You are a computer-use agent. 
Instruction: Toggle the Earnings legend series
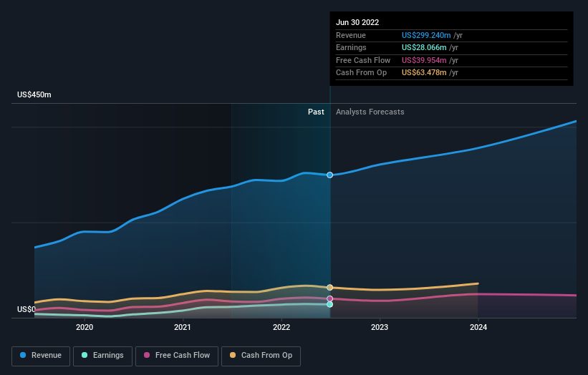[102, 356]
